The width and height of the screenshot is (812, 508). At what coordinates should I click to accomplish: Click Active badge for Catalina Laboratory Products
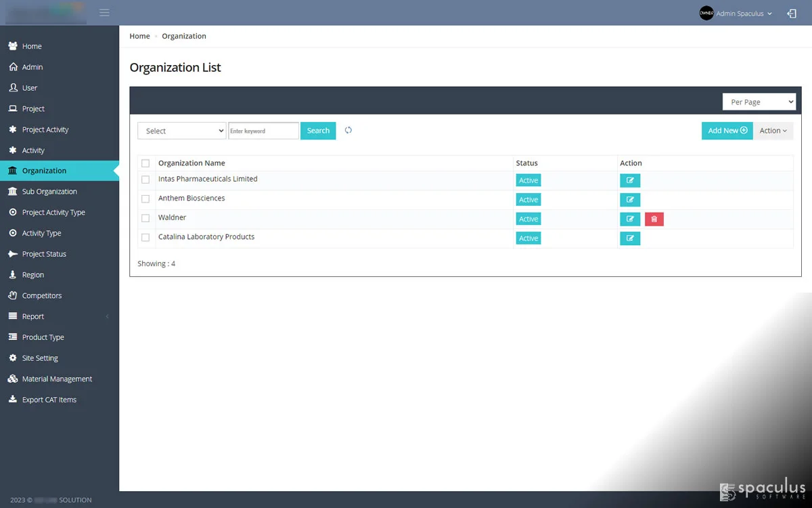click(528, 238)
